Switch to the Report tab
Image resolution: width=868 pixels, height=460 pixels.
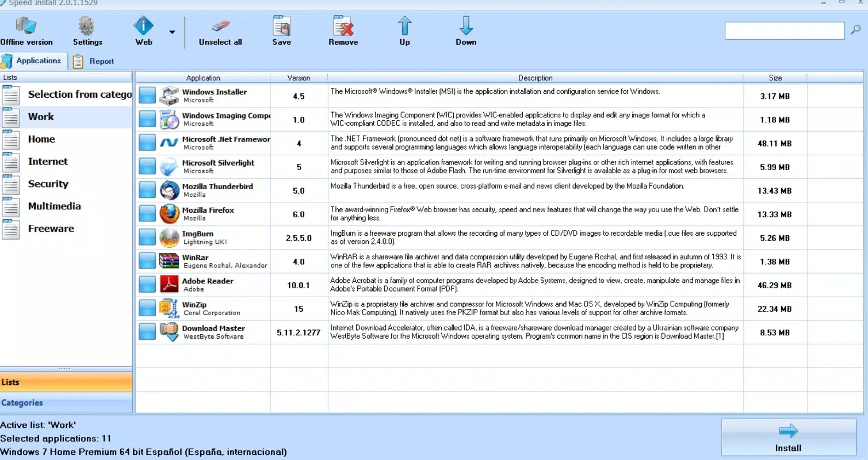point(94,62)
